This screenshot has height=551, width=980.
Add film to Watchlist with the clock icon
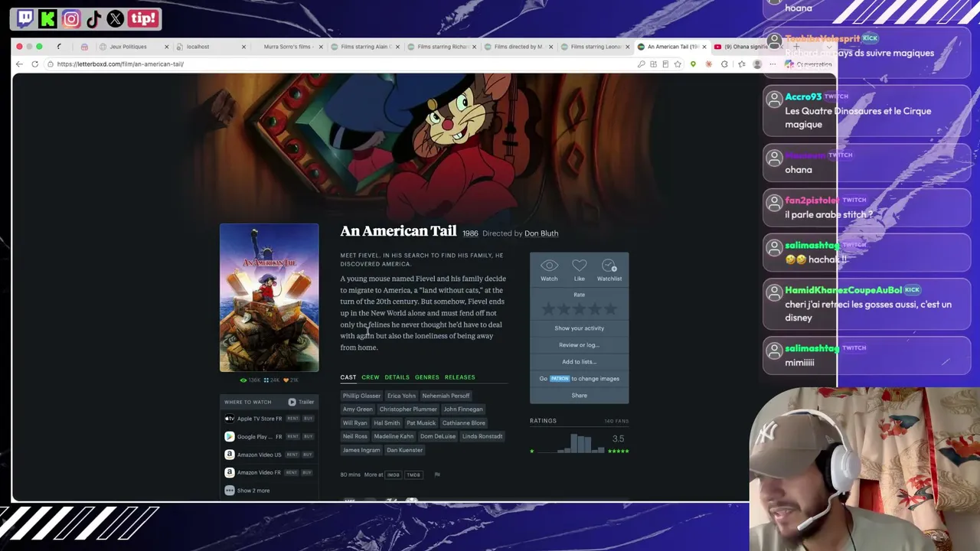(609, 266)
